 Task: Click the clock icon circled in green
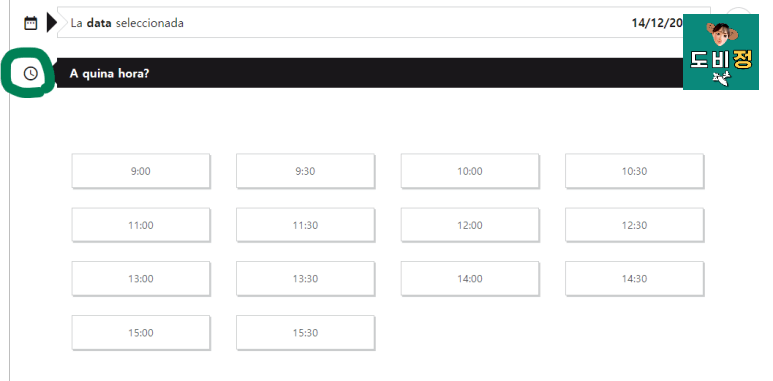point(31,73)
